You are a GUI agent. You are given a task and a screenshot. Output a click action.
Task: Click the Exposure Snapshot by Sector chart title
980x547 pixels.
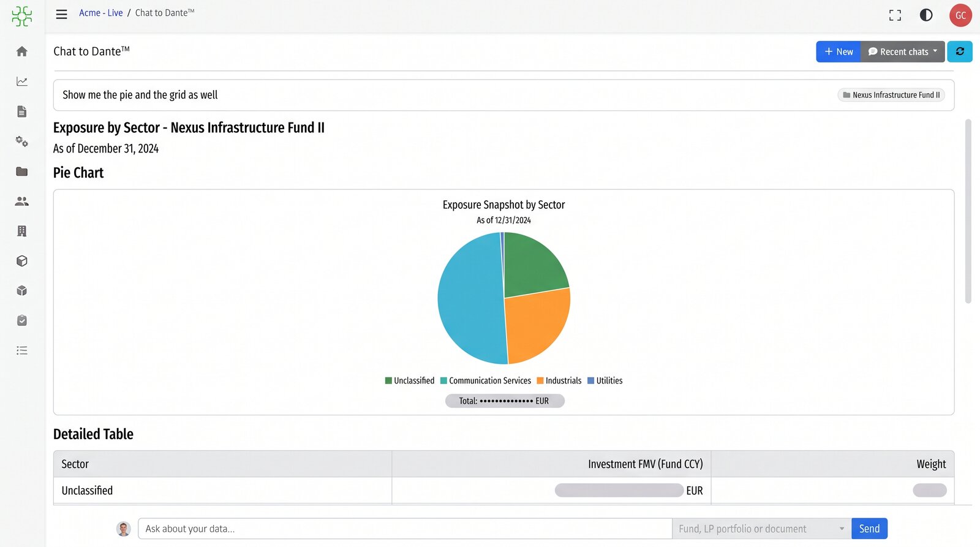tap(504, 205)
